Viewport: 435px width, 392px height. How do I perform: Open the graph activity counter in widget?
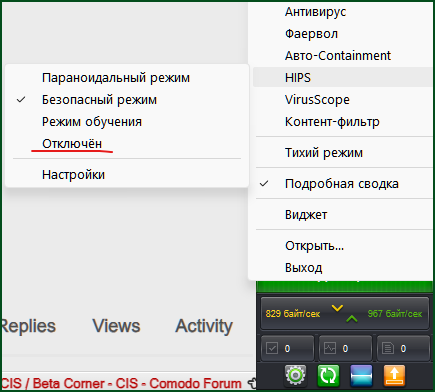(x=345, y=349)
